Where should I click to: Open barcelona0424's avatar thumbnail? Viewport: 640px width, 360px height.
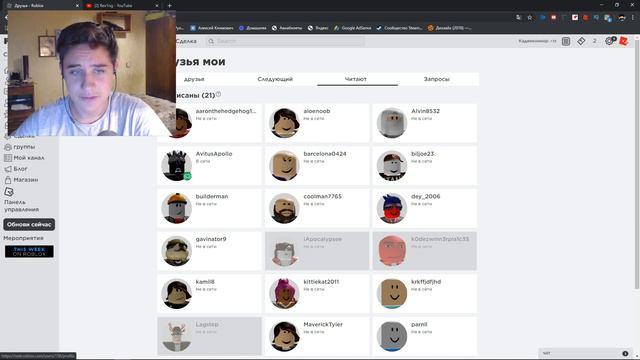coord(284,166)
